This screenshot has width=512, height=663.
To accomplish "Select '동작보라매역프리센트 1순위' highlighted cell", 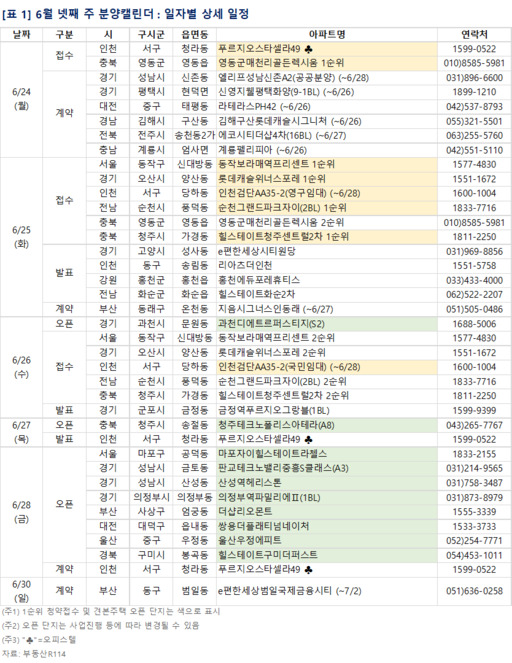I will [327, 164].
